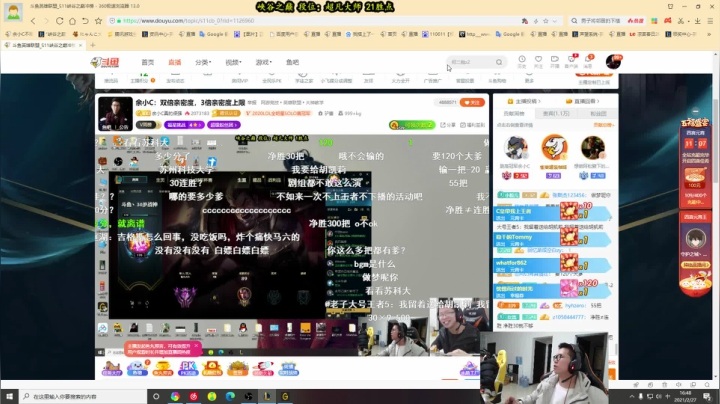Viewport: 720px width, 404px height.
Task: Click the browser screenshot scissors icon
Action: pos(681,21)
